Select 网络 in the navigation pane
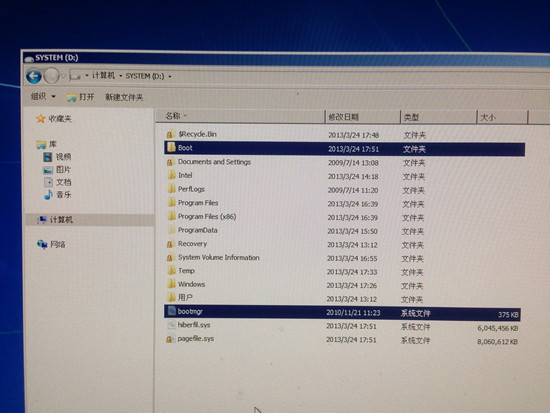The image size is (550, 413). coord(51,244)
